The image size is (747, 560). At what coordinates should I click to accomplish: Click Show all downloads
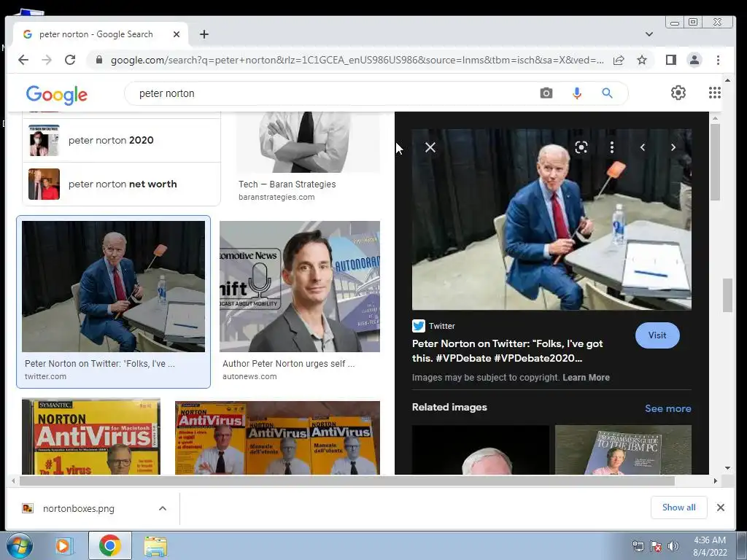pos(679,507)
